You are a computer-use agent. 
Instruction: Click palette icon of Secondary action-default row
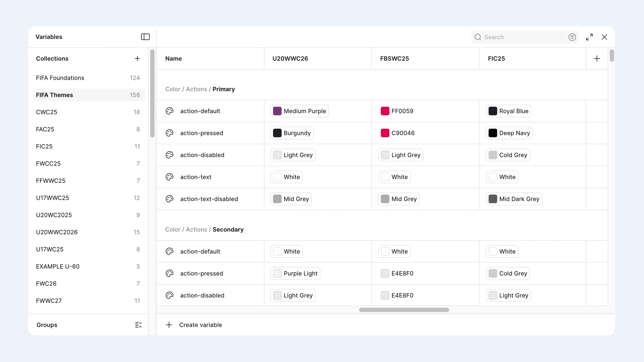tap(170, 251)
